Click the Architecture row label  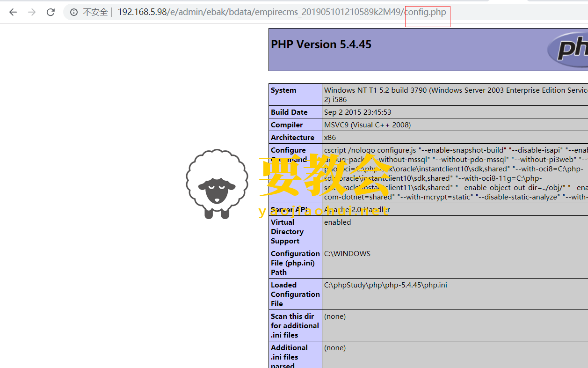coord(292,138)
